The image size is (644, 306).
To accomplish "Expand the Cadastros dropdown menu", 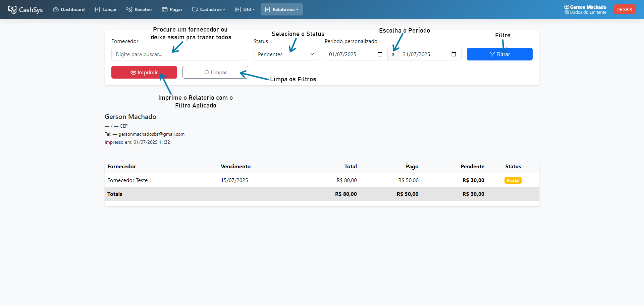I will click(209, 9).
